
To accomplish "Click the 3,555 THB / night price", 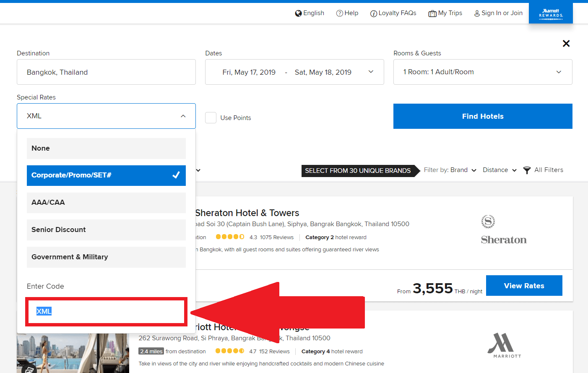I will coord(440,289).
